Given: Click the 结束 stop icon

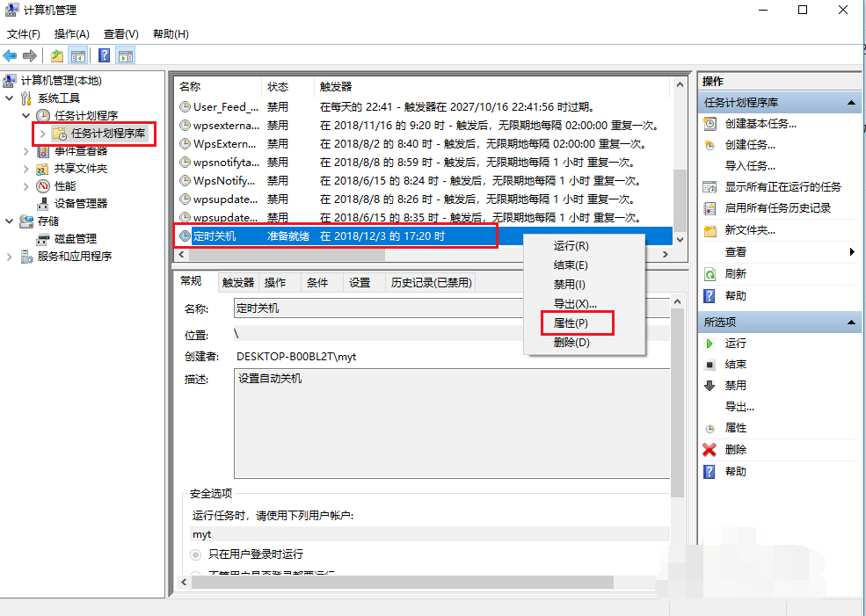Looking at the screenshot, I should coord(708,365).
